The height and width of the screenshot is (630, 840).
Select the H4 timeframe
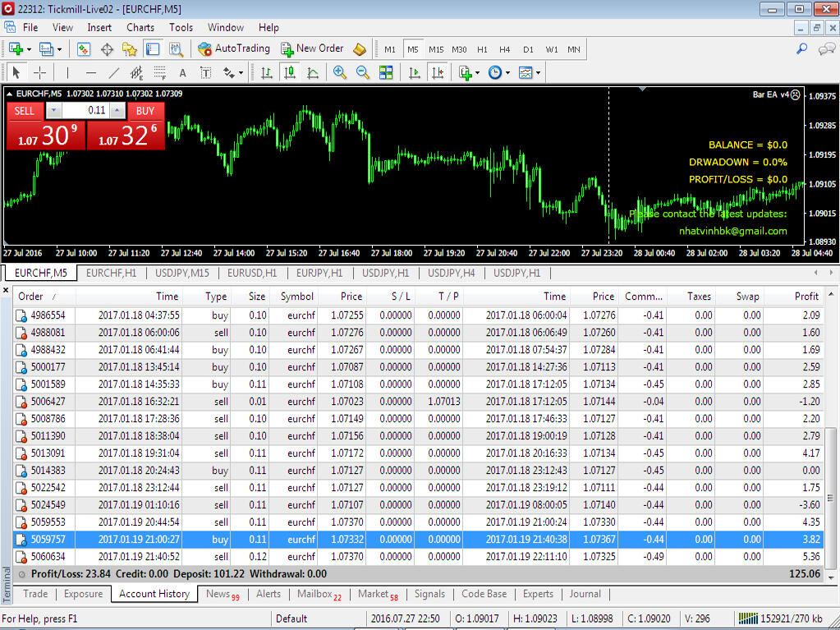pyautogui.click(x=505, y=49)
